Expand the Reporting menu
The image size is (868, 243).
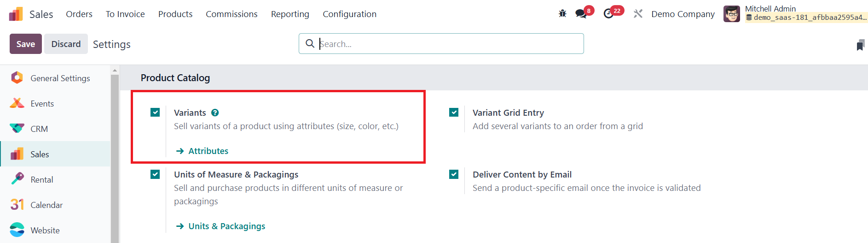click(x=290, y=14)
